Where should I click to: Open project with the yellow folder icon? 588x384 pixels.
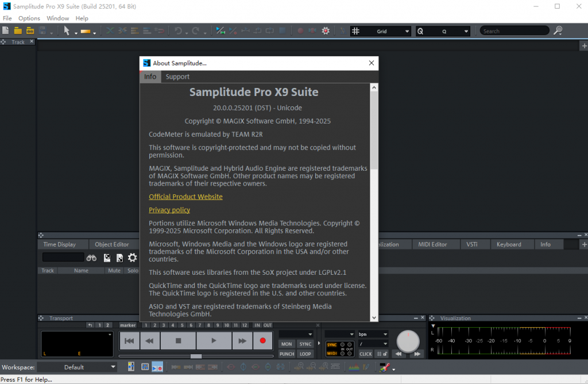[x=18, y=31]
